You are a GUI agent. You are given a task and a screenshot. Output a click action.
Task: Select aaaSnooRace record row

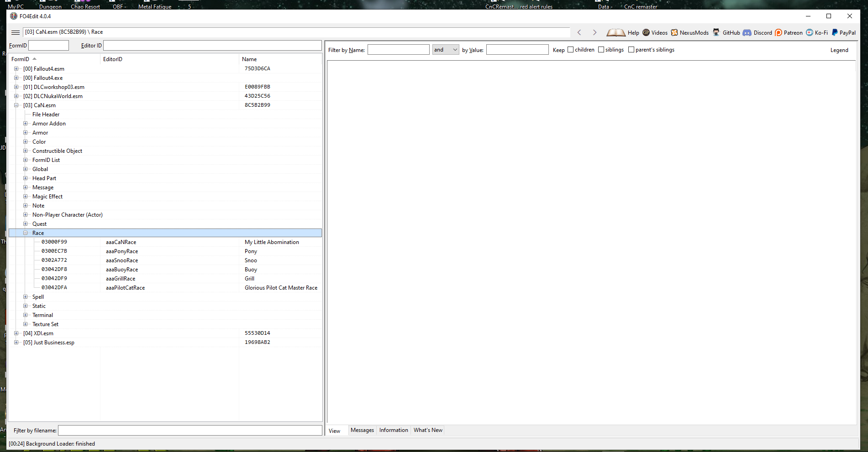tap(165, 260)
